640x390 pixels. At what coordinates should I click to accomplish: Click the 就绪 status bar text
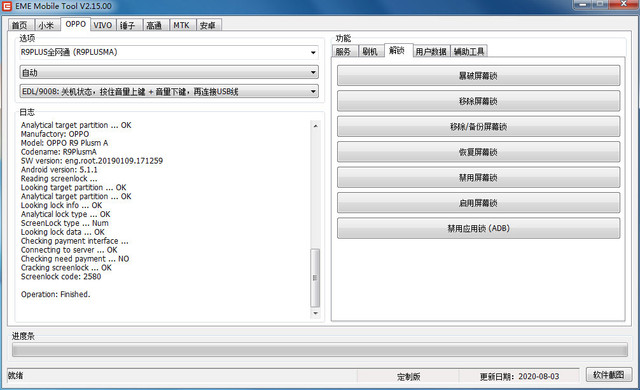pos(16,375)
